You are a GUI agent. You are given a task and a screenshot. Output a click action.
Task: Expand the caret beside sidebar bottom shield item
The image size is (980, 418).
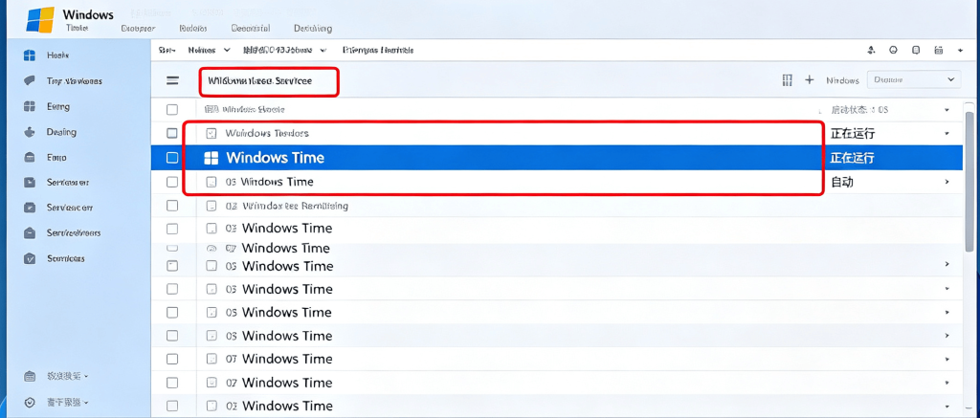click(x=86, y=403)
